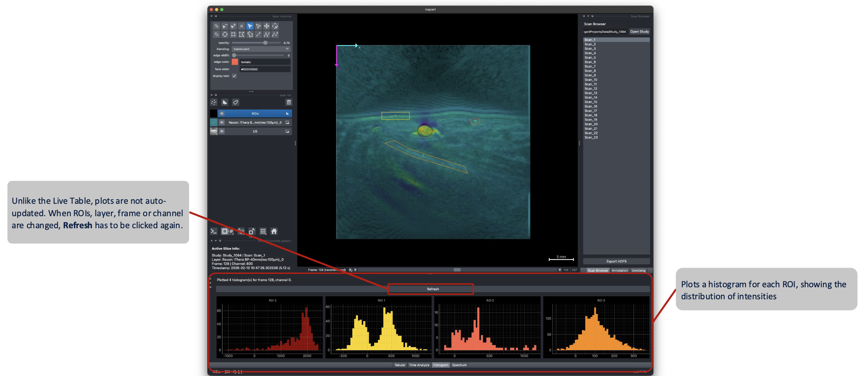Hide the Recon iThera layer
Screen dimensions: 868x376
point(222,122)
